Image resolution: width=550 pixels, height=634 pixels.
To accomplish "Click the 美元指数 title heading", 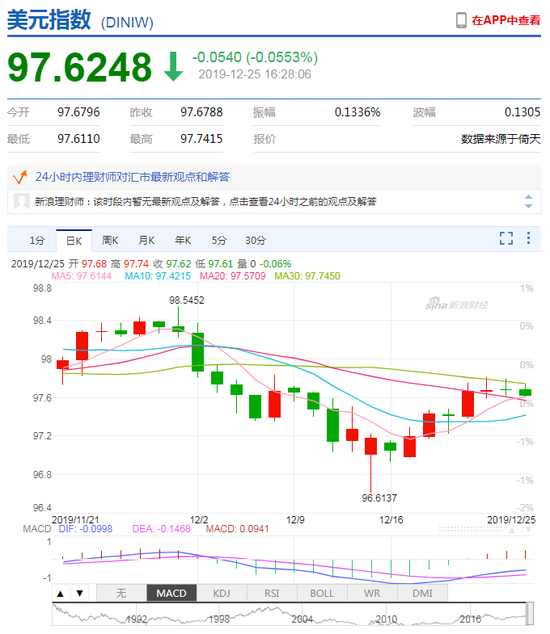I will tap(49, 20).
